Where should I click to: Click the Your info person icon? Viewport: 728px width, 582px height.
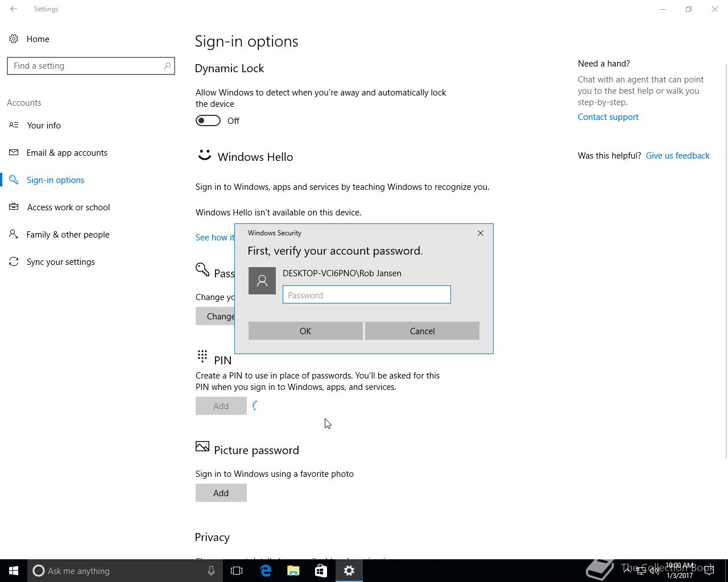coord(14,125)
